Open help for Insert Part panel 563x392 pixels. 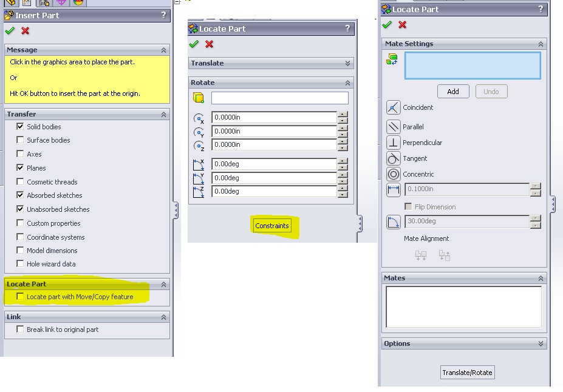click(164, 15)
